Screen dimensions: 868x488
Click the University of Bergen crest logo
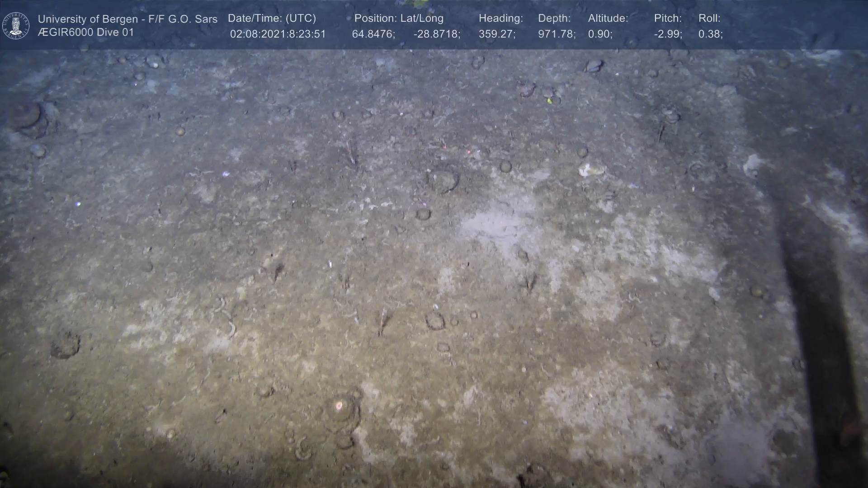pyautogui.click(x=16, y=25)
